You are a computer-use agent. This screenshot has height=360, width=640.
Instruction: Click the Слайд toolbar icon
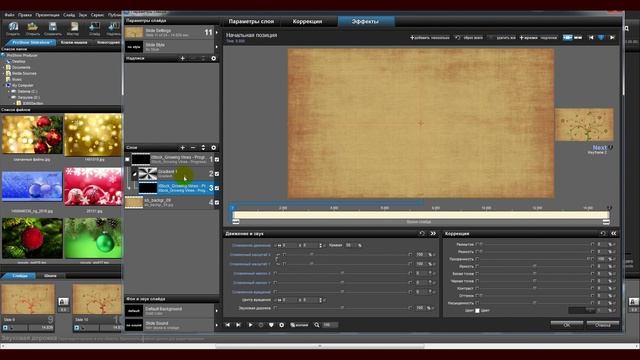[94, 27]
